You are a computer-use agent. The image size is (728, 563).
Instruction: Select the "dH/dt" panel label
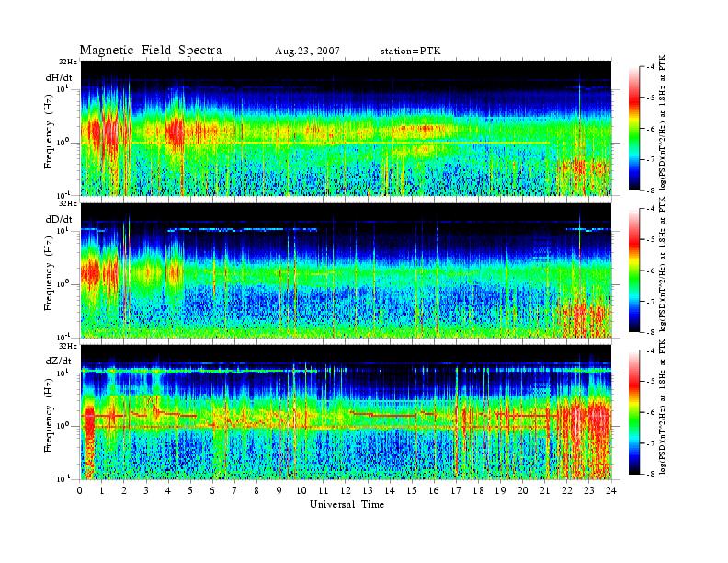[x=59, y=77]
